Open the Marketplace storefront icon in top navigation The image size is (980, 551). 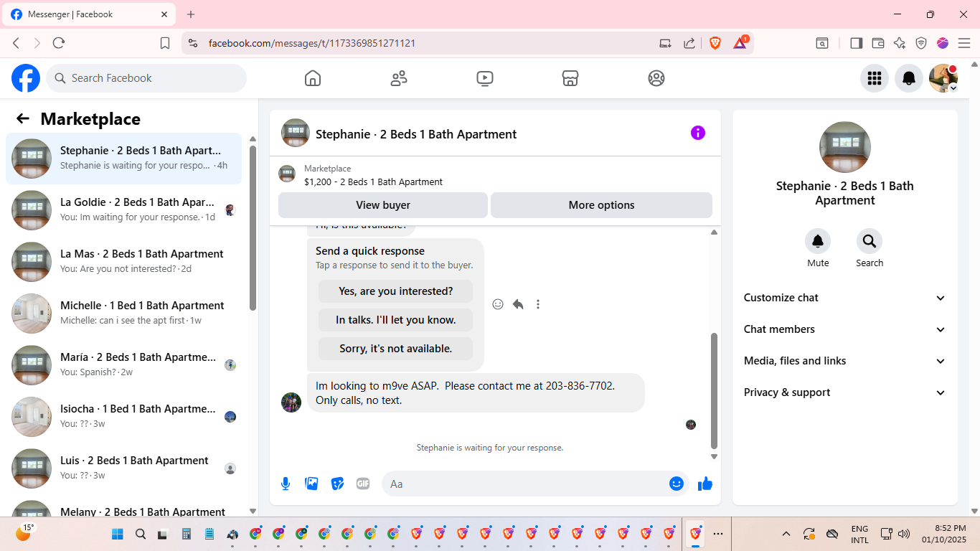click(x=570, y=78)
